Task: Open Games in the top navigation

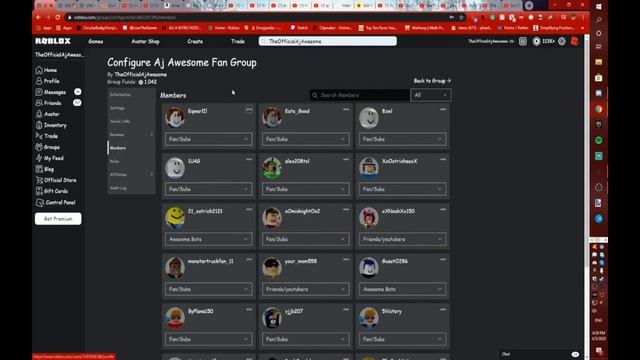Action: coord(96,42)
